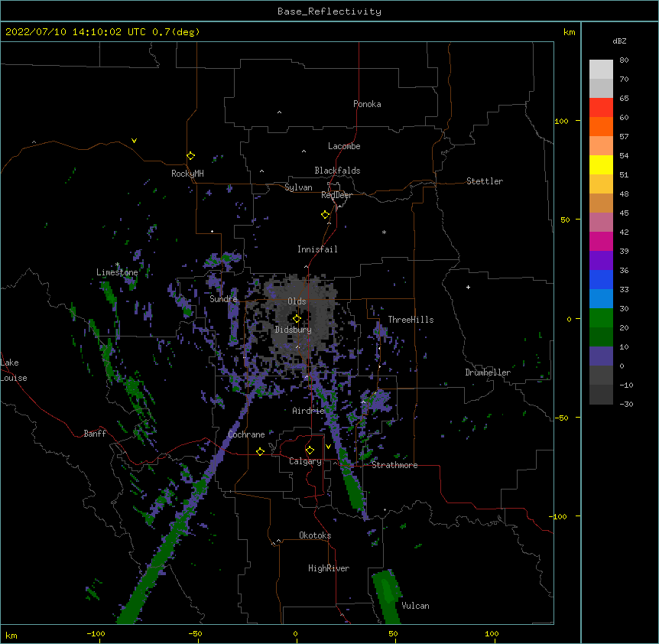Screen dimensions: 659x644
Task: Click the Didsbury city label
Action: (294, 330)
